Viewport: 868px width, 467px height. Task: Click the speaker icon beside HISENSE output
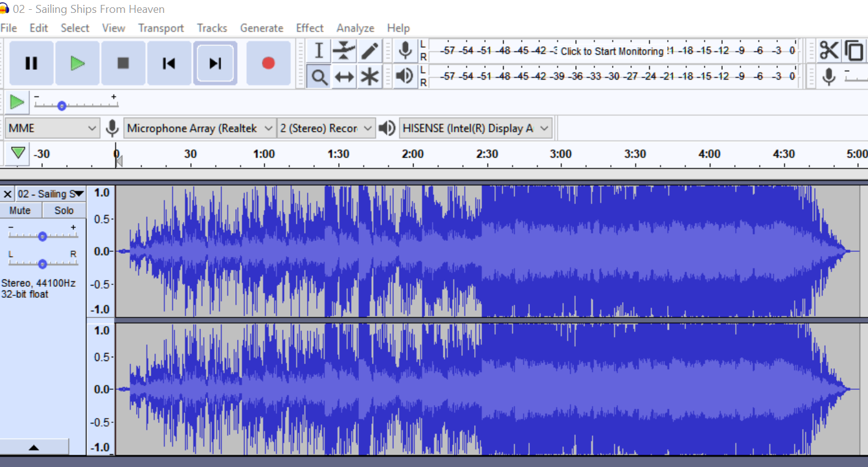387,128
